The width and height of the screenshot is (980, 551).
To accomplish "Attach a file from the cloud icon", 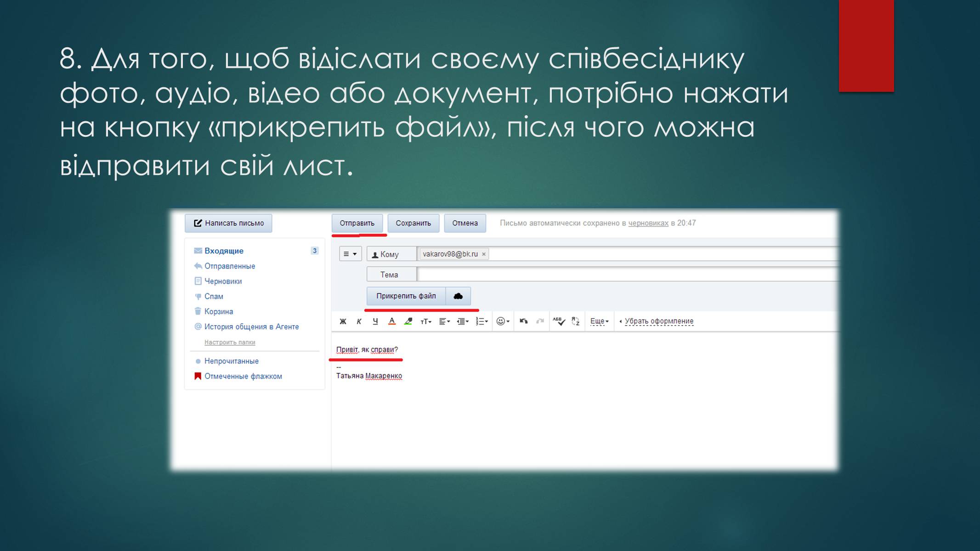I will 458,296.
